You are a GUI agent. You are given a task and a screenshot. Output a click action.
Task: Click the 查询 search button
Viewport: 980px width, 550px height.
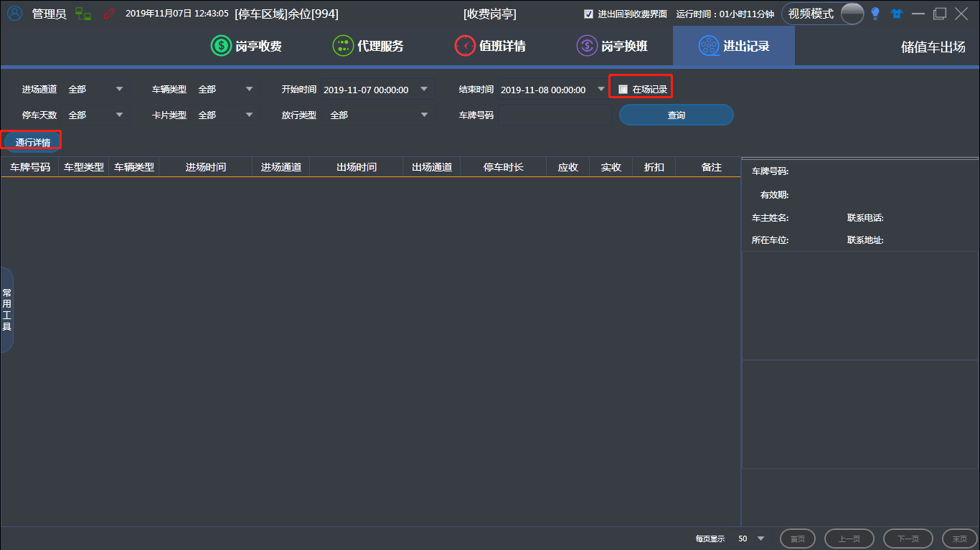coord(677,115)
